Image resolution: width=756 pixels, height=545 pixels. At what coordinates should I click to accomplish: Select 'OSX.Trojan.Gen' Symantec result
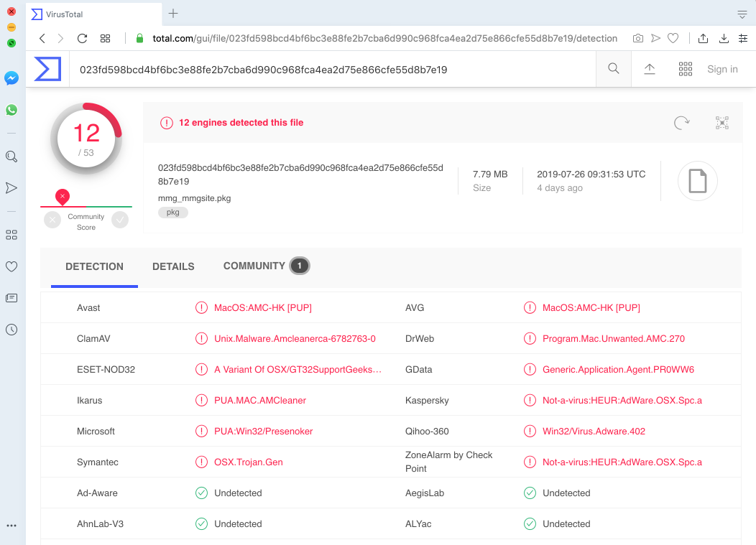tap(249, 462)
